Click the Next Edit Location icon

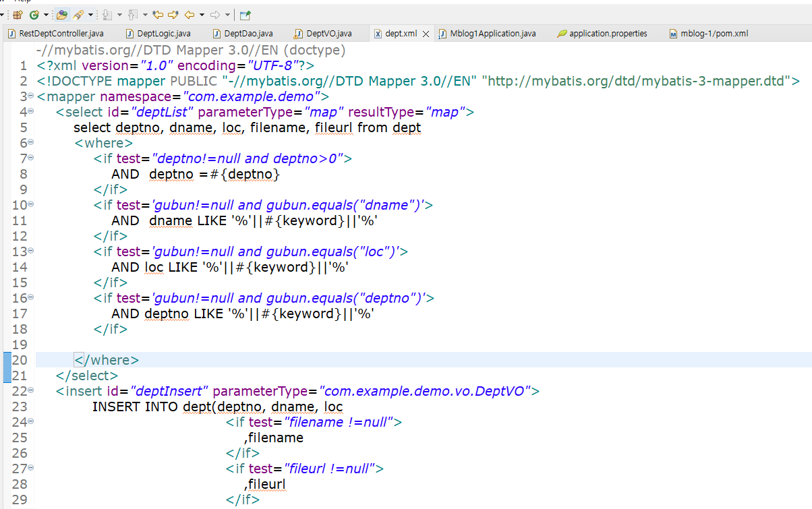click(174, 15)
